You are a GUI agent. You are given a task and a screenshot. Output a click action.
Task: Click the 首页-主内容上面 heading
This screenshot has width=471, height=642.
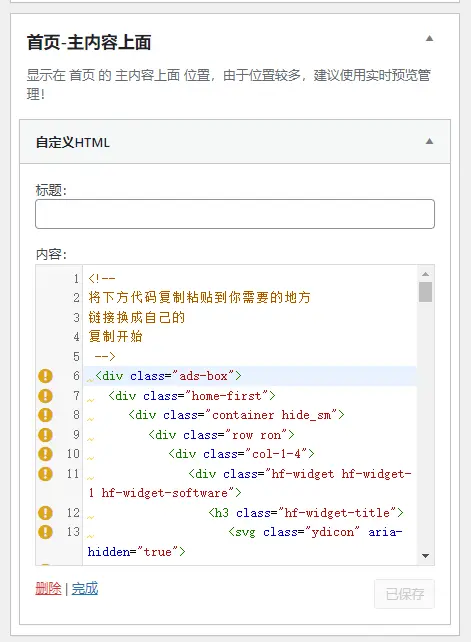[x=89, y=43]
